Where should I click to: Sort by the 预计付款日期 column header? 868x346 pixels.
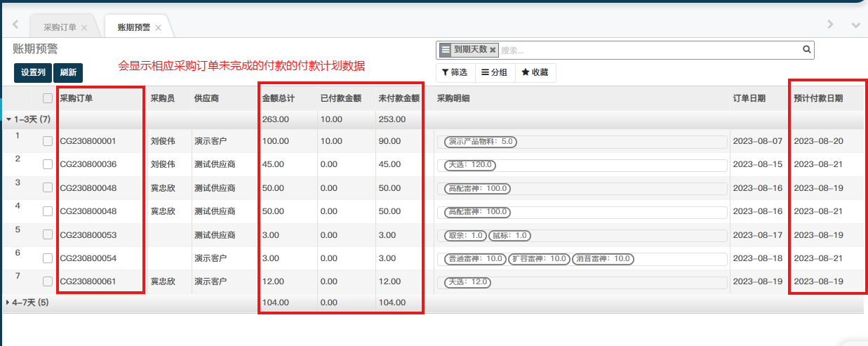[x=818, y=98]
